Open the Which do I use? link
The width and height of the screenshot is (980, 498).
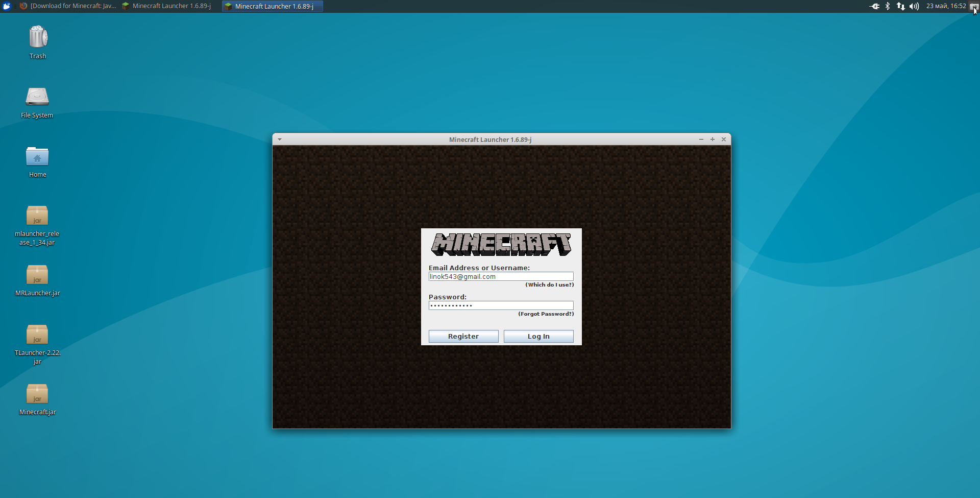coord(550,285)
